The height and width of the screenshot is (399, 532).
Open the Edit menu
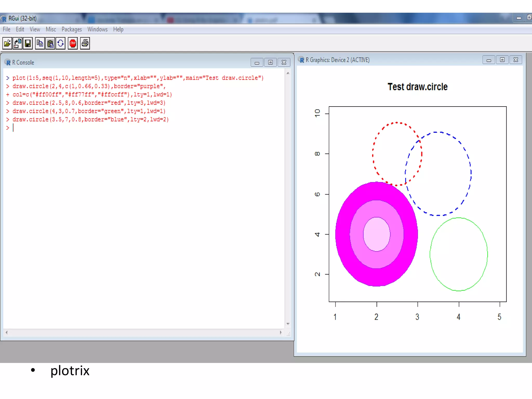tap(20, 29)
